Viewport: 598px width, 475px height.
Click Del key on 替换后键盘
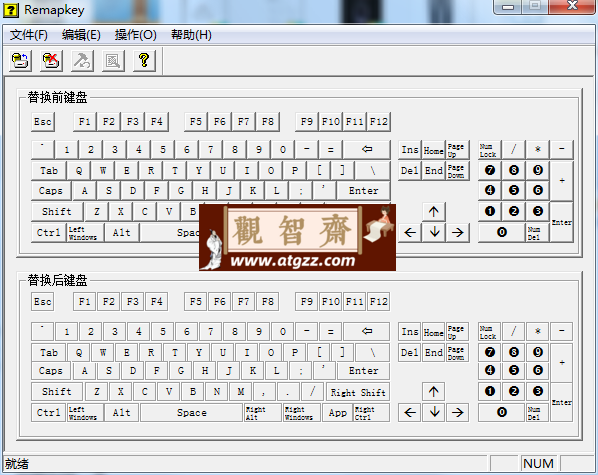click(410, 353)
